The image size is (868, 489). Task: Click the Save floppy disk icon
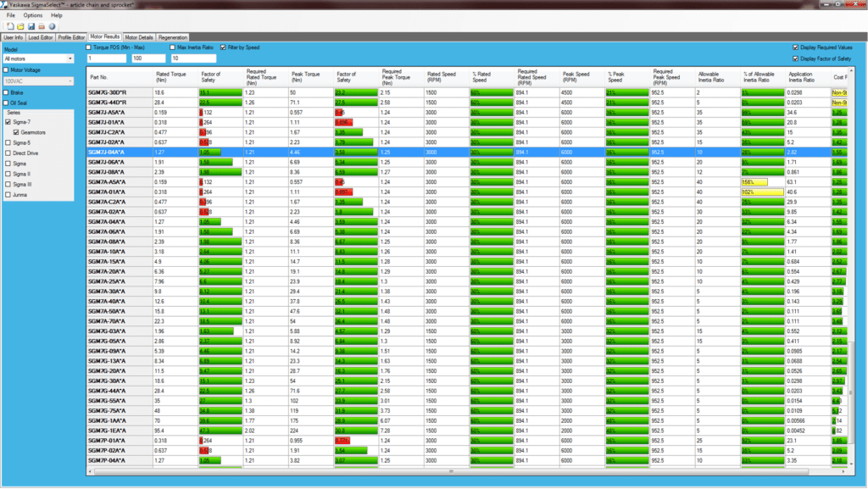click(x=31, y=26)
